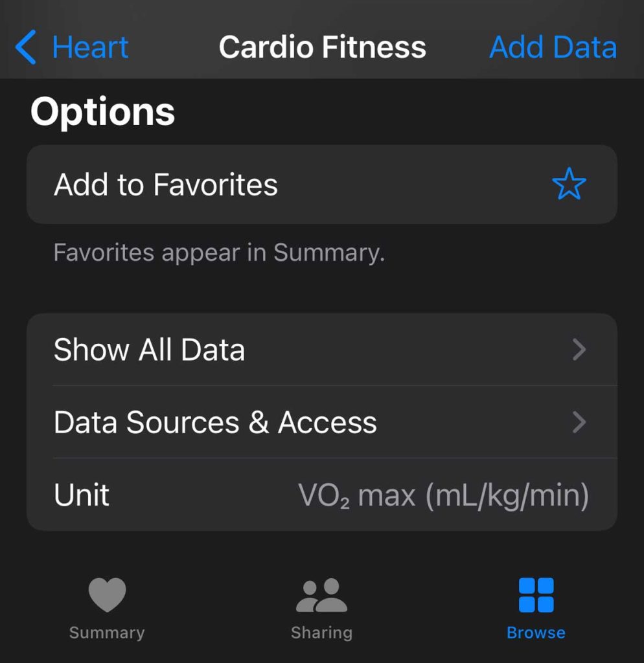Select the VO₂ max unit value
The height and width of the screenshot is (663, 644).
click(443, 496)
